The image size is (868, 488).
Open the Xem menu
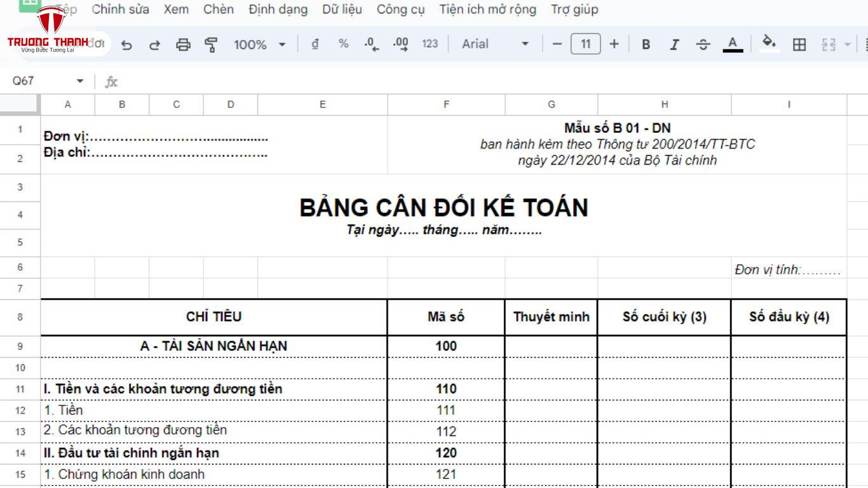click(176, 10)
